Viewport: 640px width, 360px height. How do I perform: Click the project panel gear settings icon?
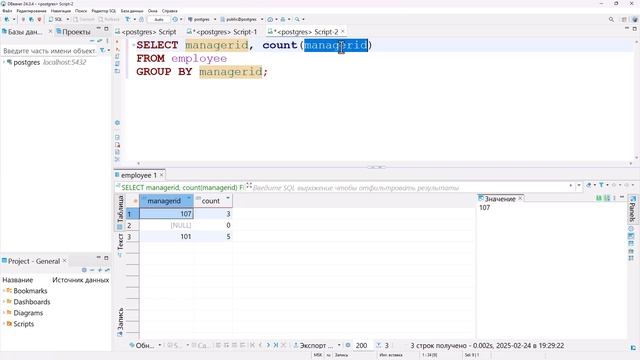84,270
